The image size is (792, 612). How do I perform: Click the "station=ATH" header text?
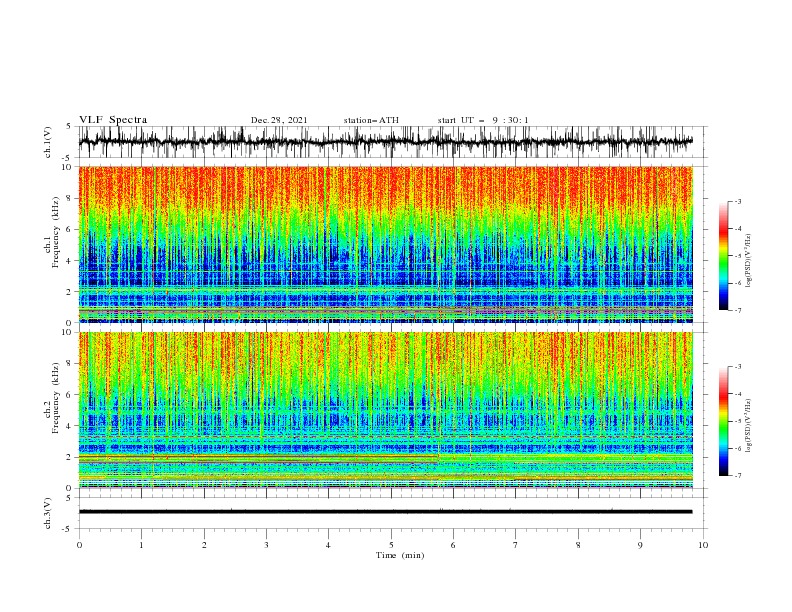coord(371,120)
